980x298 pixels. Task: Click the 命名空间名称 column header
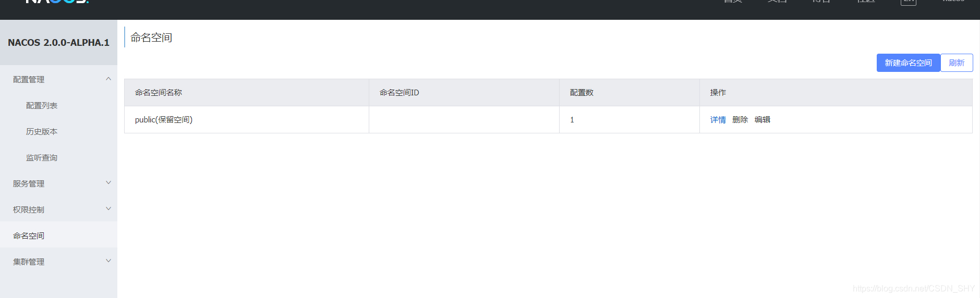[x=247, y=93]
